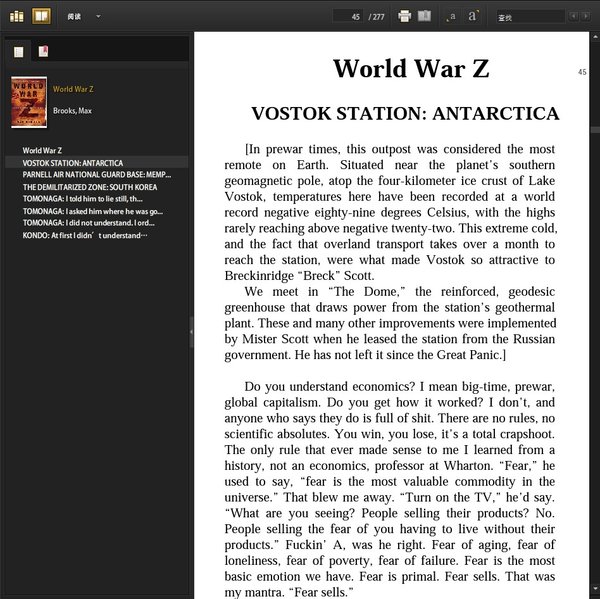Click the page margin number 45
This screenshot has width=600, height=599.
coord(582,72)
